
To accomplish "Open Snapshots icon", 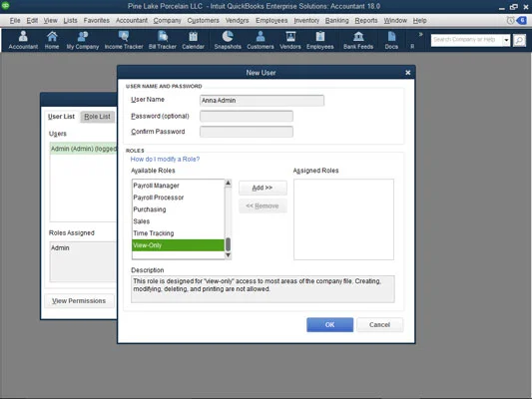I will 228,40.
